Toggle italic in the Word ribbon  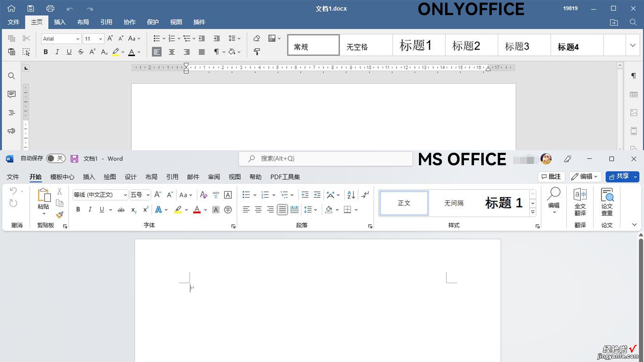click(90, 209)
